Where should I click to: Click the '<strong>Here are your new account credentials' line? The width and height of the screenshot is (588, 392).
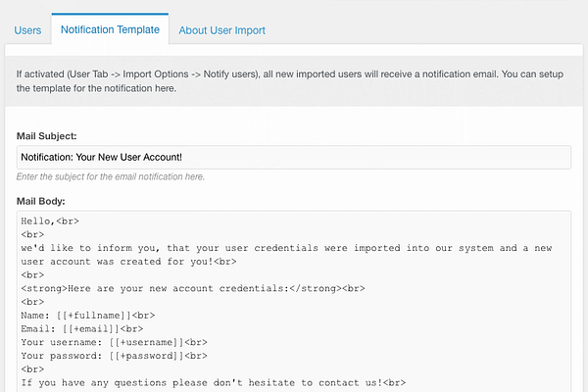pyautogui.click(x=193, y=288)
